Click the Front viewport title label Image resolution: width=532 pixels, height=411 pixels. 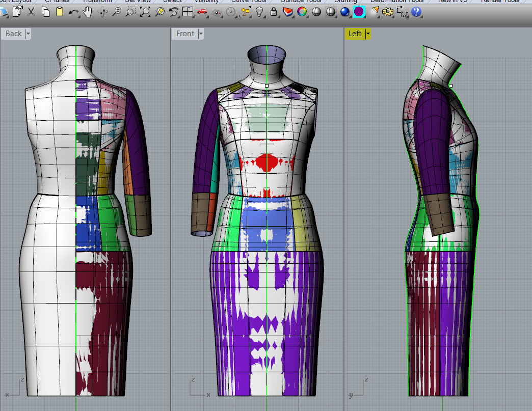coord(185,34)
